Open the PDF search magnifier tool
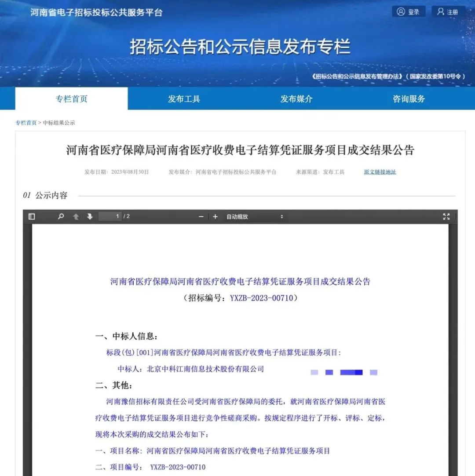 tap(61, 216)
